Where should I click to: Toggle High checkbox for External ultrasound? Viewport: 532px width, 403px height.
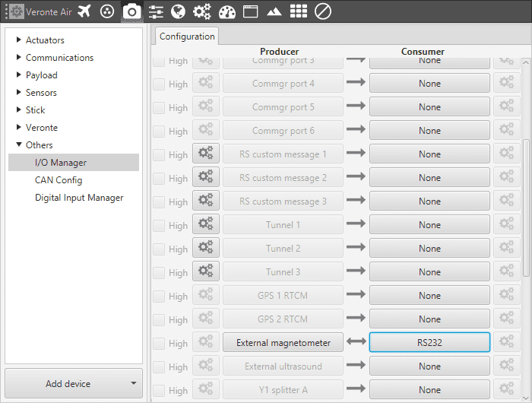pyautogui.click(x=159, y=367)
